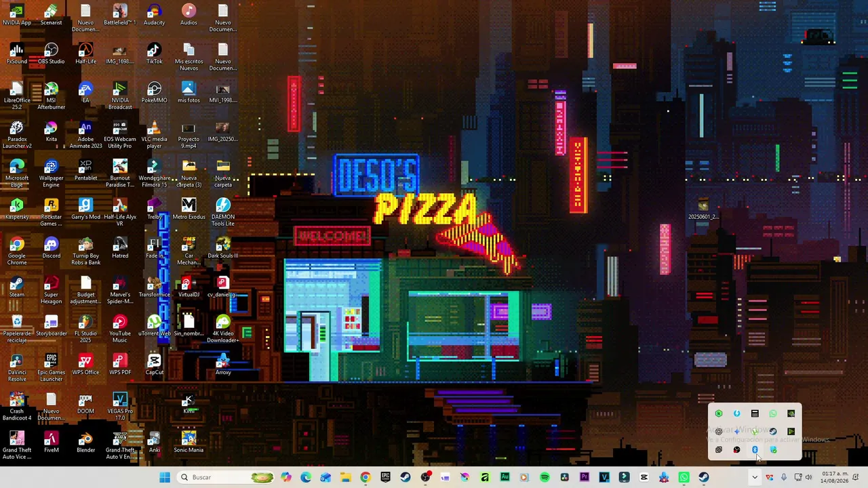This screenshot has width=868, height=488.
Task: Select the Adobe Animate 2023 shortcut
Action: click(x=85, y=135)
